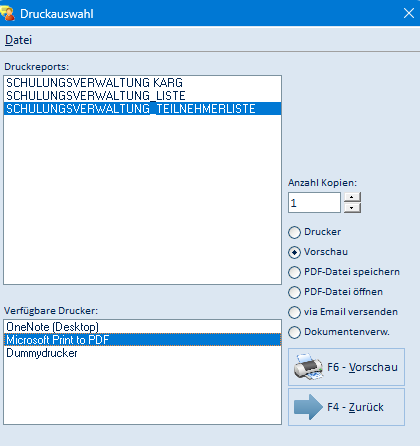
Task: Close the Druckauswahl dialog window
Action: 409,13
